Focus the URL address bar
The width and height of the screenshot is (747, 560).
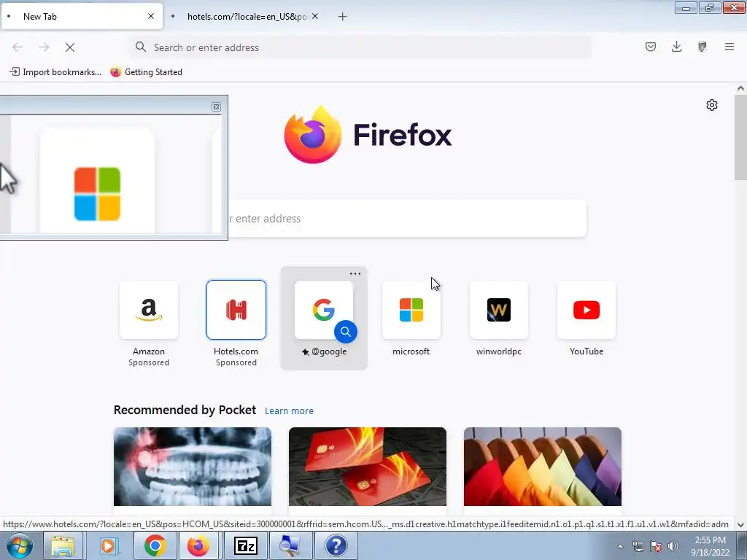[362, 47]
